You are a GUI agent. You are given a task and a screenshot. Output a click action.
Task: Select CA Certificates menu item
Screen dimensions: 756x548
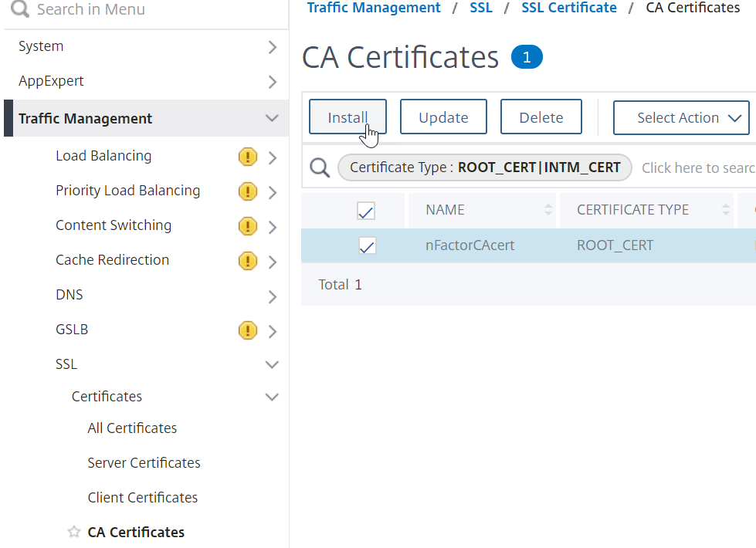point(136,532)
